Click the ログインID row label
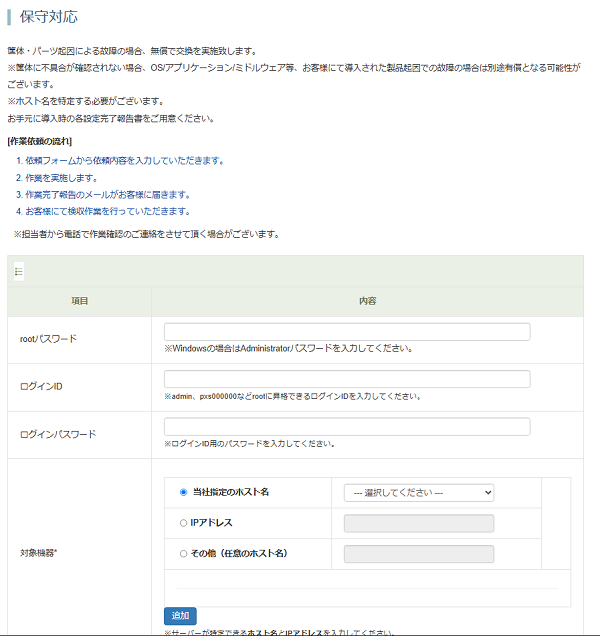 (41, 387)
